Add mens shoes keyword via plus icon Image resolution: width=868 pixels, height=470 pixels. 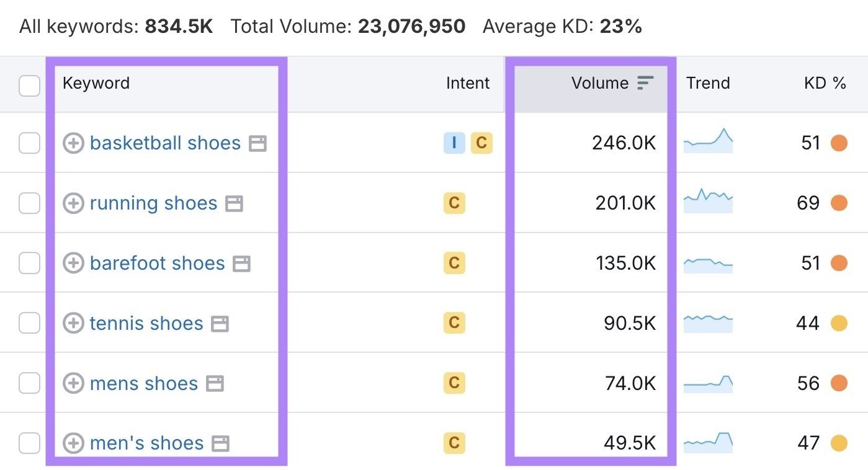tap(73, 384)
